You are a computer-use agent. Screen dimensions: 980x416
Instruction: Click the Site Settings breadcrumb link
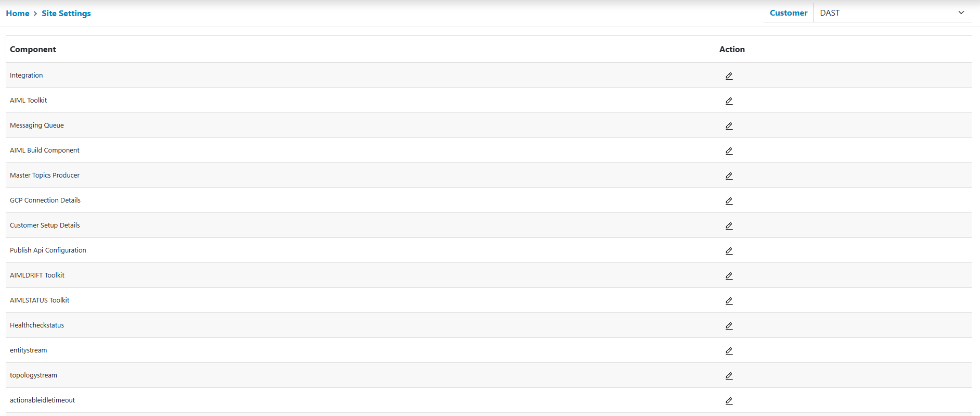pyautogui.click(x=66, y=14)
